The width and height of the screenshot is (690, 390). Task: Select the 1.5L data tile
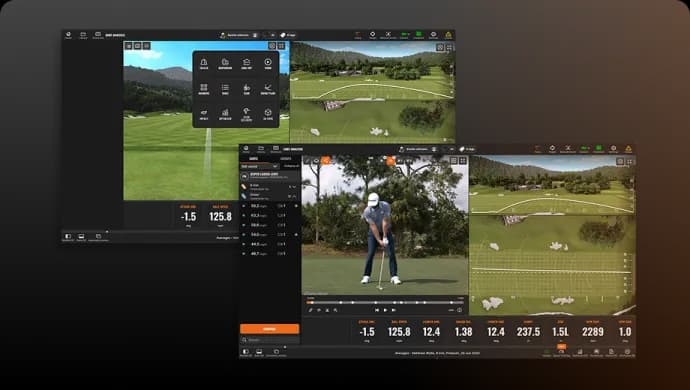pos(561,331)
